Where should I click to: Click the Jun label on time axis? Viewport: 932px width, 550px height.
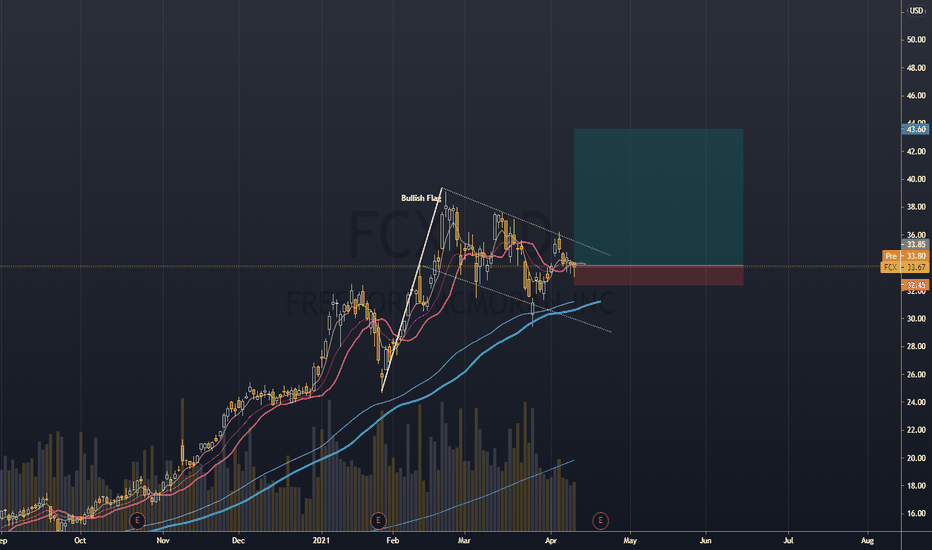point(706,540)
